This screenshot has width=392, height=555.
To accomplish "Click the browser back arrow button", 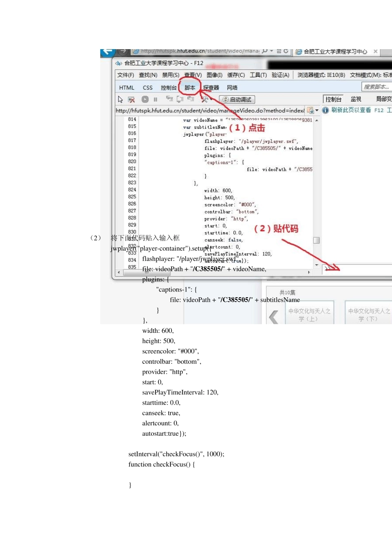I will coord(107,52).
